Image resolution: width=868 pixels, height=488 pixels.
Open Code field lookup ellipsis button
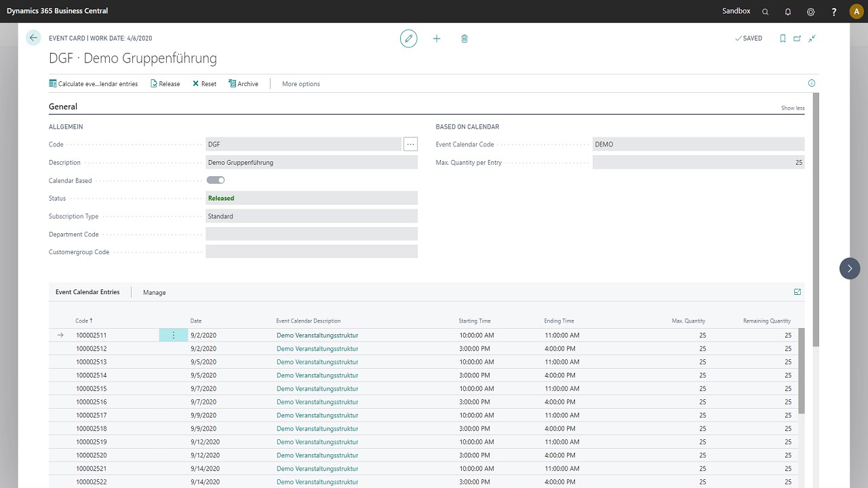[x=410, y=144]
